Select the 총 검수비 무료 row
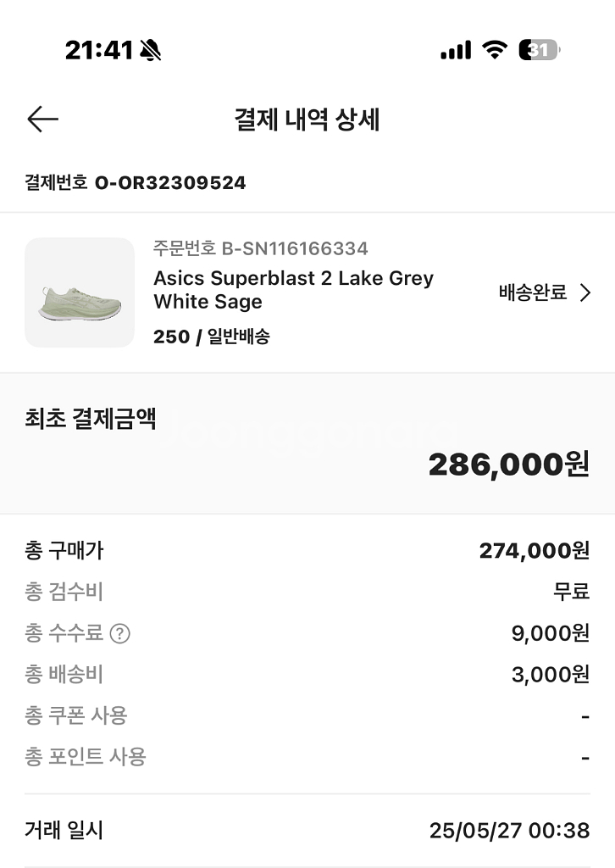 307,592
